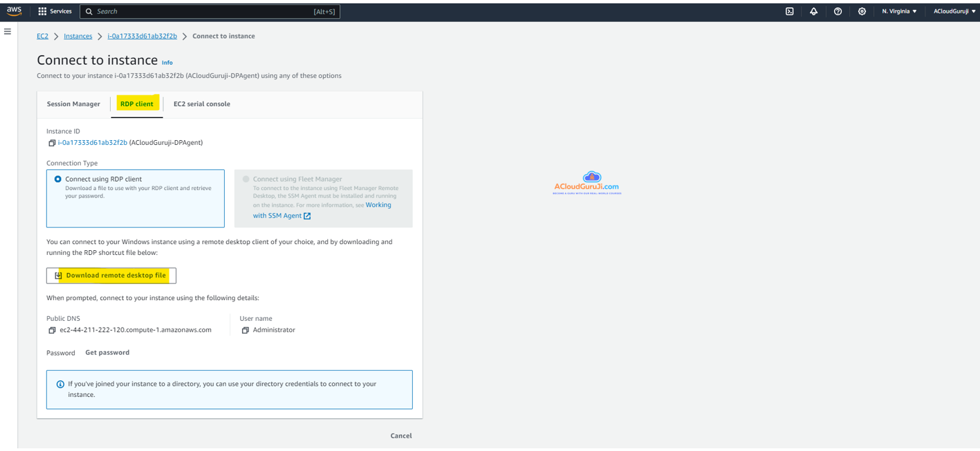Image resolution: width=980 pixels, height=451 pixels.
Task: Select Connect using Fleet Manager radio
Action: pyautogui.click(x=246, y=179)
